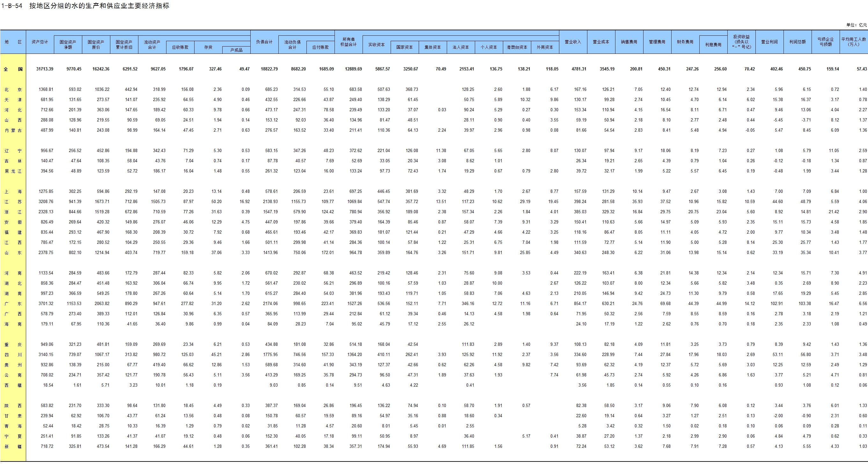The height and width of the screenshot is (472, 868).
Task: Select the 全国 row label
Action: coord(13,69)
